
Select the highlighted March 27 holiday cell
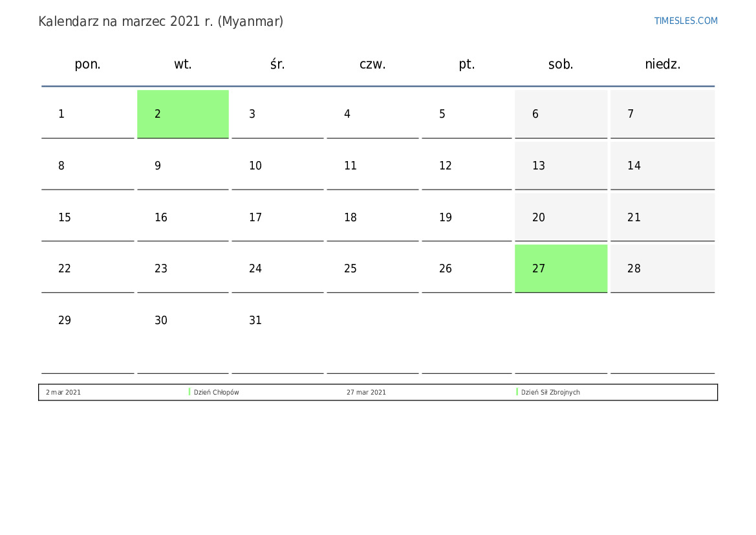click(561, 268)
